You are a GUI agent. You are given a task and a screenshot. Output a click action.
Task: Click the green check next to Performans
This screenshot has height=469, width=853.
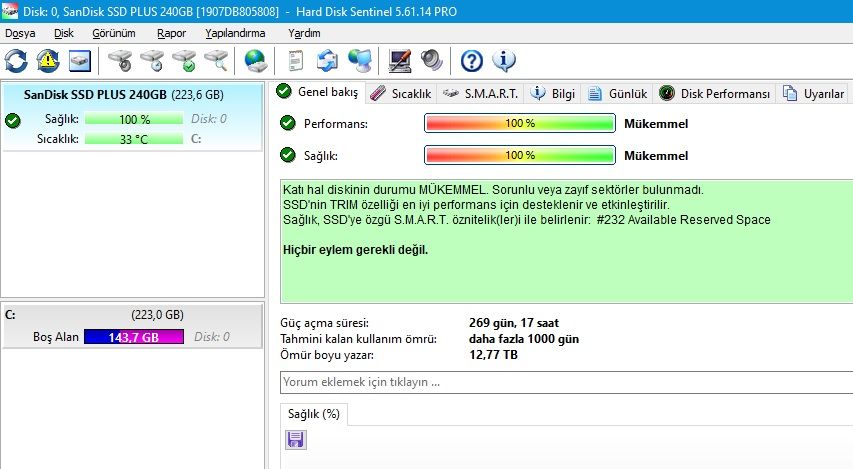(x=288, y=124)
